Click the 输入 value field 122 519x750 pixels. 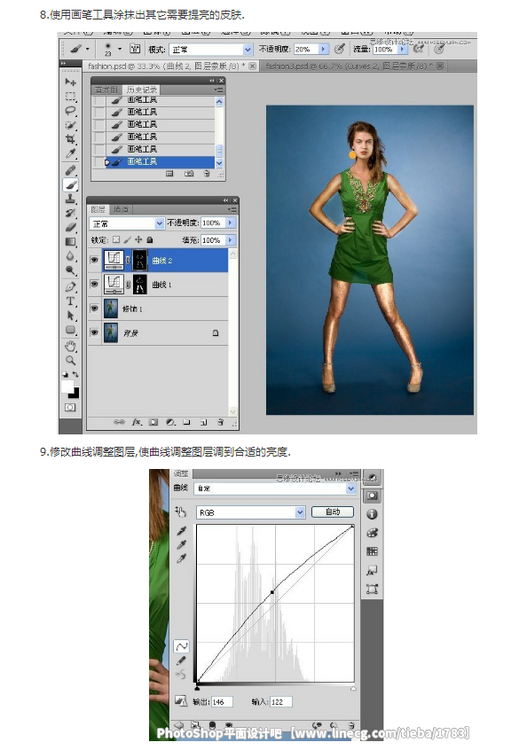[x=281, y=702]
